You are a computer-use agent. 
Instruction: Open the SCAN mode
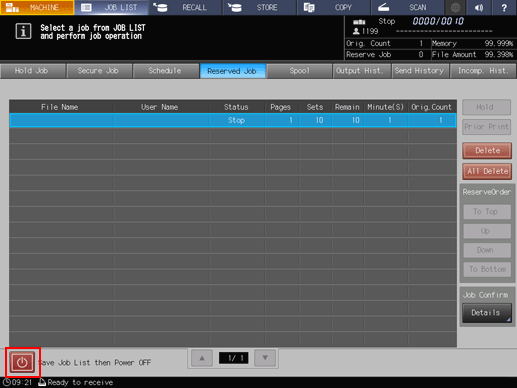(x=408, y=7)
